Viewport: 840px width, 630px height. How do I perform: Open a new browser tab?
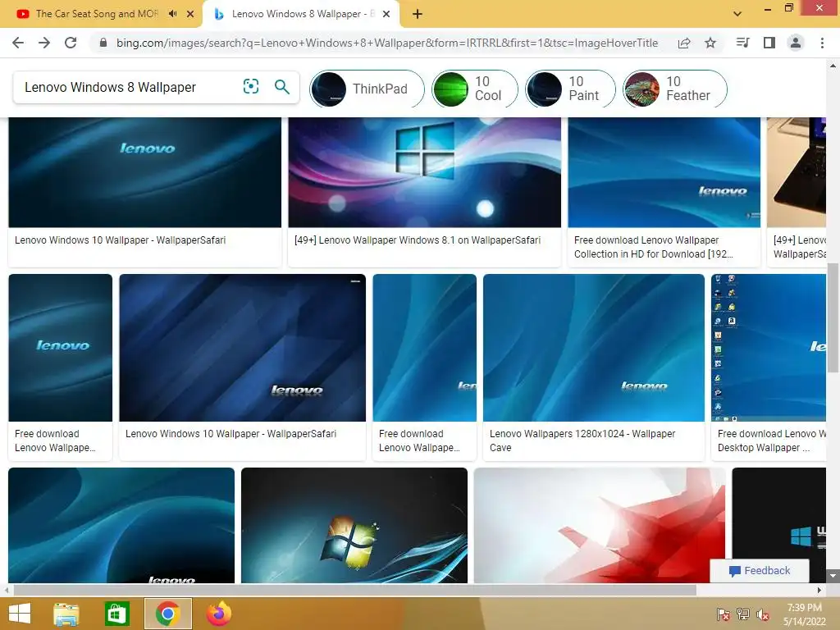tap(418, 14)
